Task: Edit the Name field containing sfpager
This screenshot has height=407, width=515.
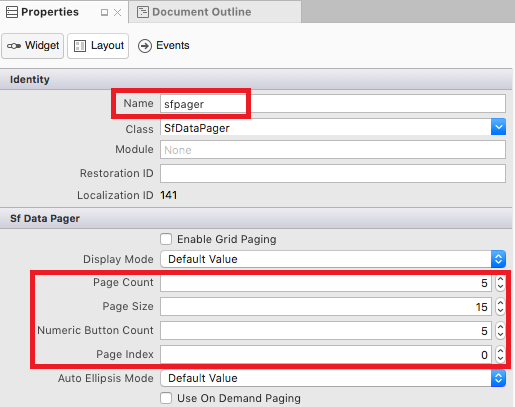Action: (333, 104)
